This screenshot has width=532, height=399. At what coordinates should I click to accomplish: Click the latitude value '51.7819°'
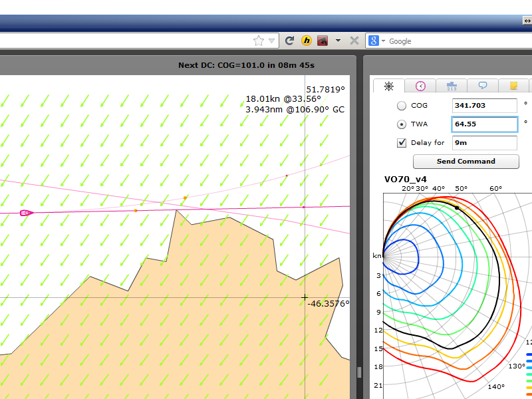coord(325,90)
